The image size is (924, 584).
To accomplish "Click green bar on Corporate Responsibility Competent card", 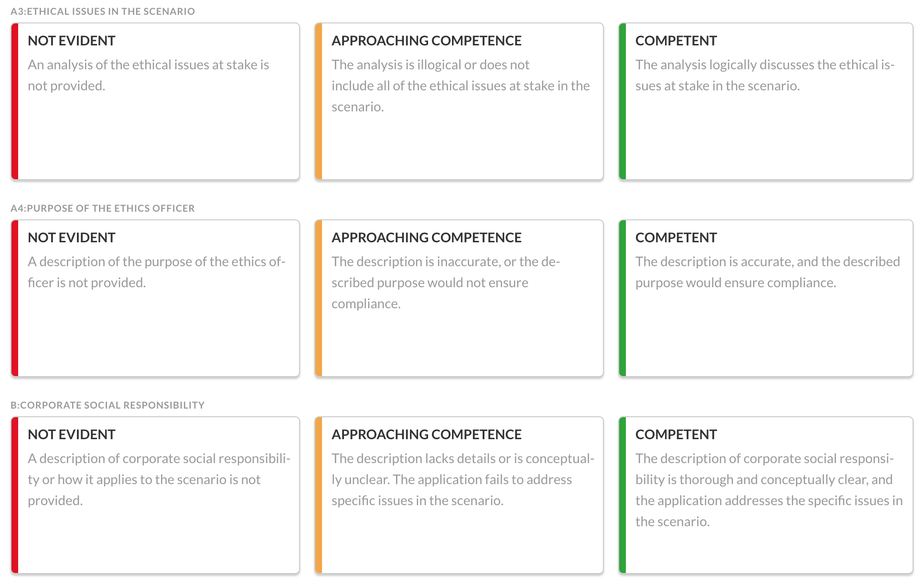I will click(623, 495).
